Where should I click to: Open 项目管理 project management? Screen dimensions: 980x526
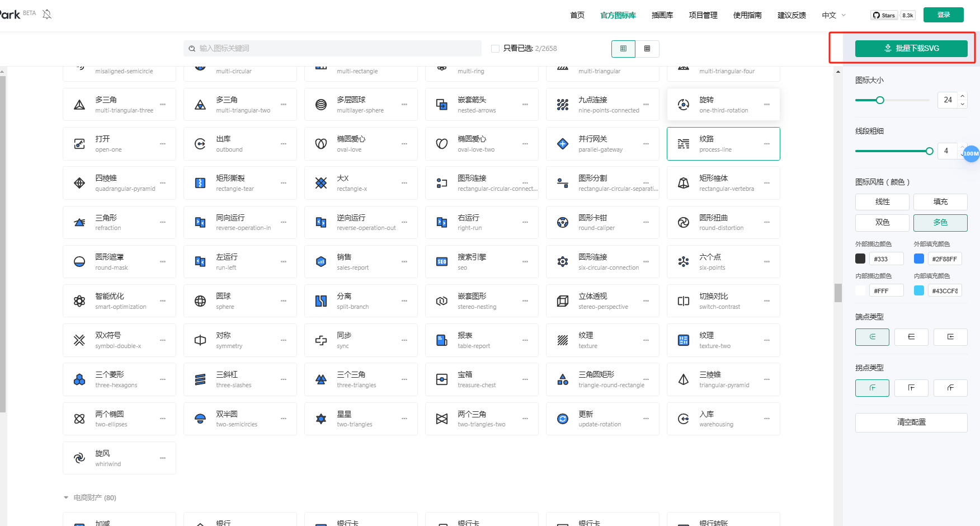click(703, 15)
